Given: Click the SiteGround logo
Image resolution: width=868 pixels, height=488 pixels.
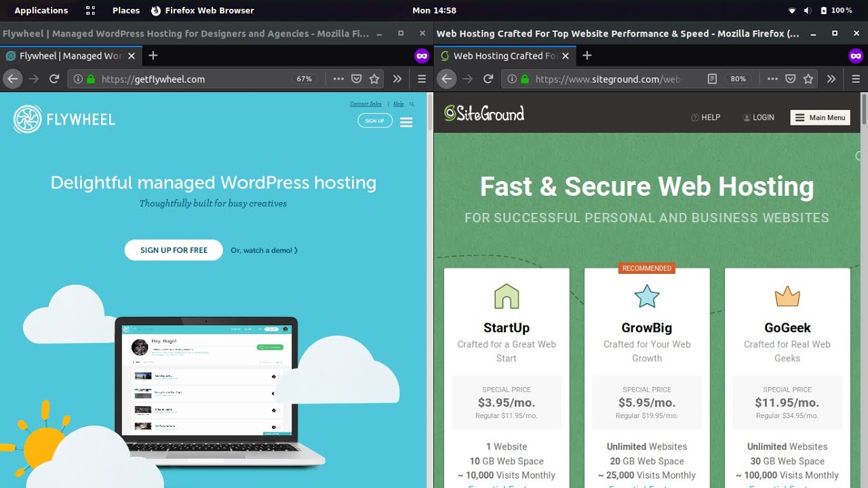Looking at the screenshot, I should [x=484, y=114].
